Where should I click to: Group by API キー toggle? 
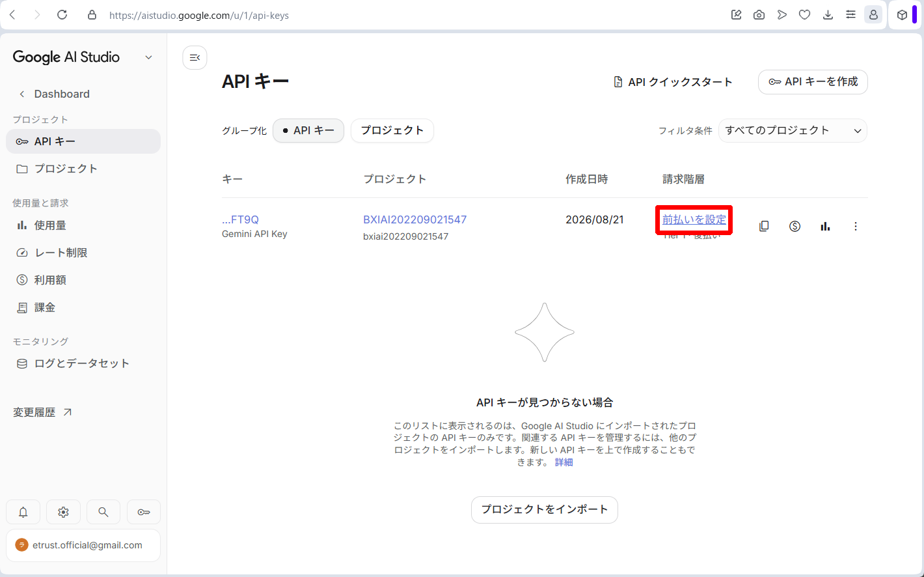308,130
